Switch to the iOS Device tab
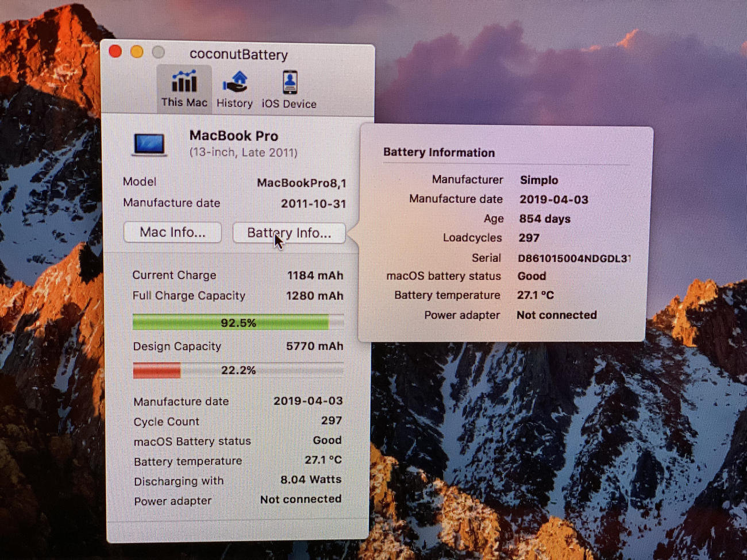Image resolution: width=747 pixels, height=560 pixels. click(x=289, y=89)
